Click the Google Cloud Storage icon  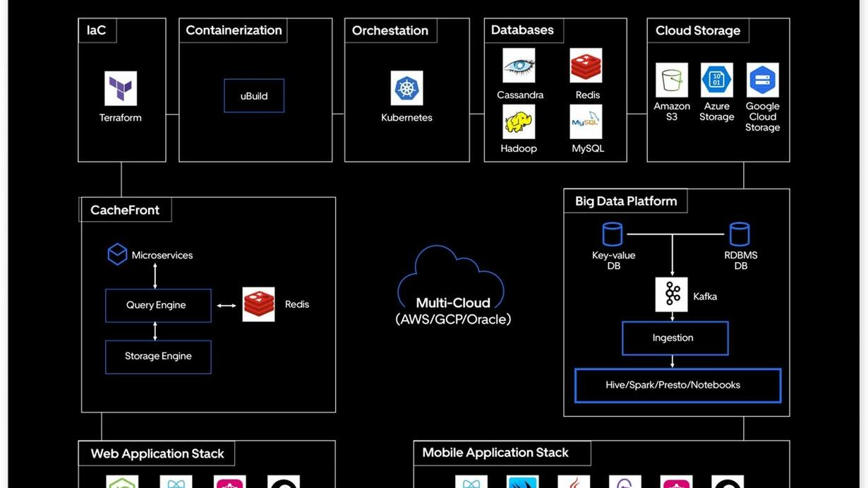coord(763,81)
